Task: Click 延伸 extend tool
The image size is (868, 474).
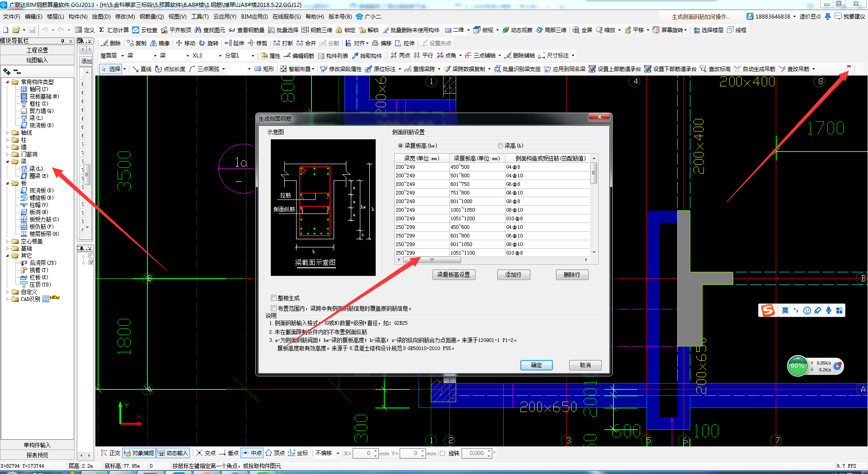Action: pos(235,43)
